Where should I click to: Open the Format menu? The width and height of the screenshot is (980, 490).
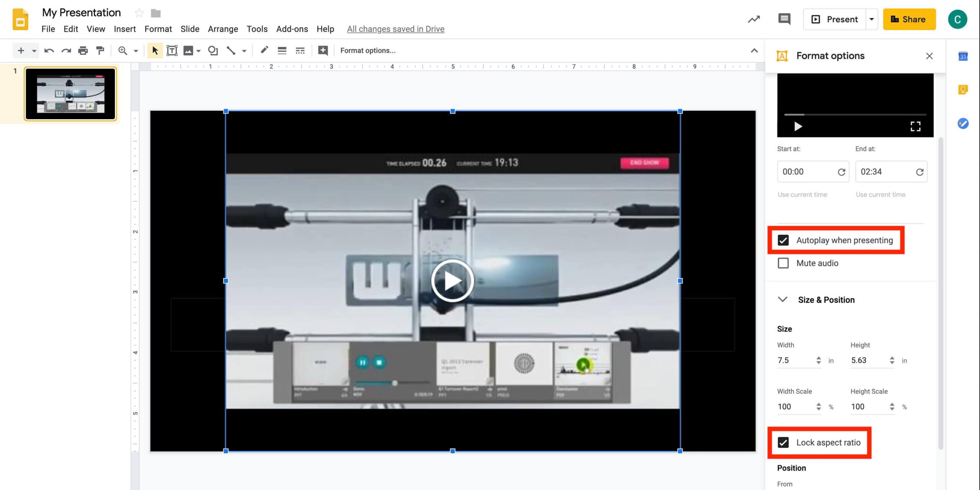(x=158, y=29)
